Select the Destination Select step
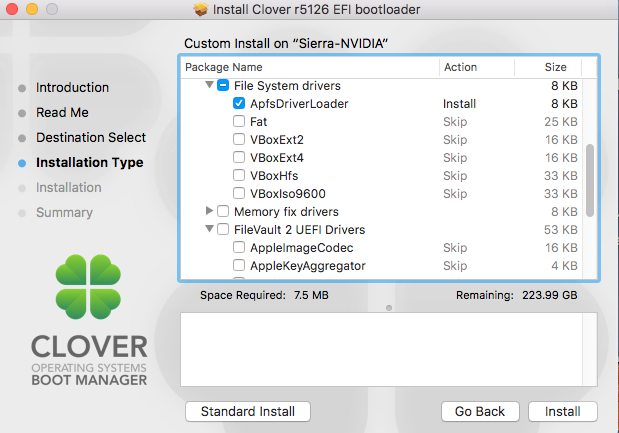Viewport: 619px width, 433px height. pyautogui.click(x=91, y=137)
